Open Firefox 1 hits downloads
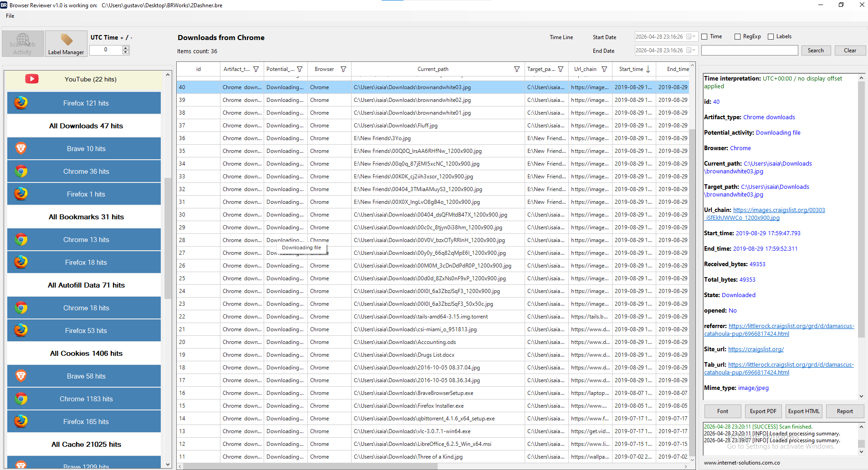 pyautogui.click(x=84, y=194)
